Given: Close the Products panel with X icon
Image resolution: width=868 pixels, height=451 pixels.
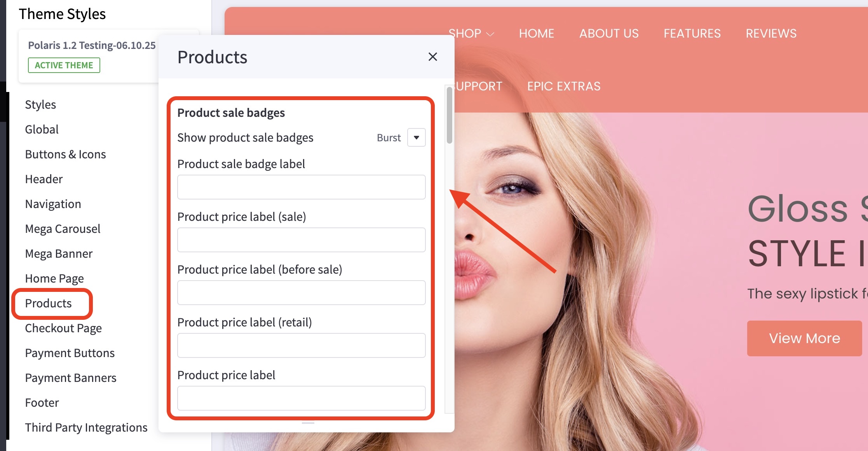Looking at the screenshot, I should (x=432, y=57).
